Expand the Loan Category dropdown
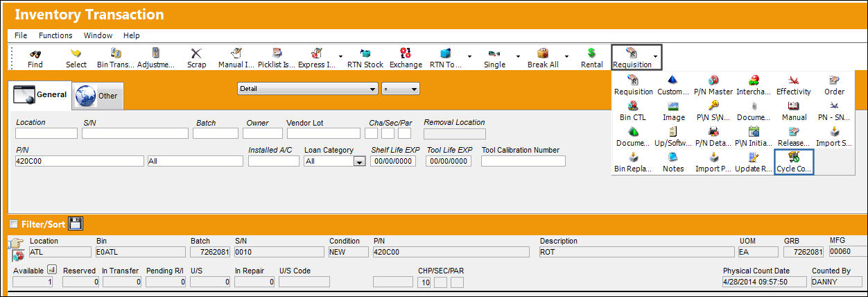The height and width of the screenshot is (297, 868). click(359, 161)
